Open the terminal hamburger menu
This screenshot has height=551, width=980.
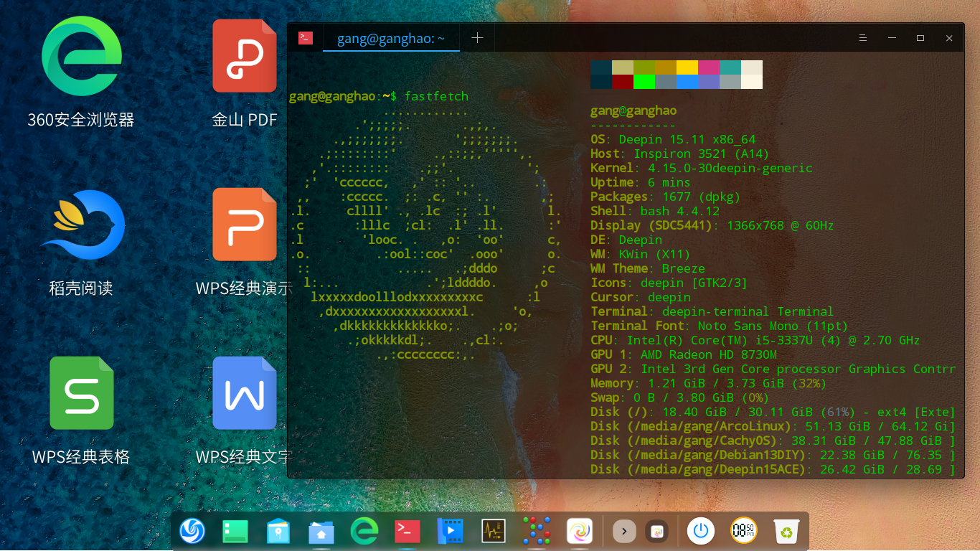click(862, 37)
